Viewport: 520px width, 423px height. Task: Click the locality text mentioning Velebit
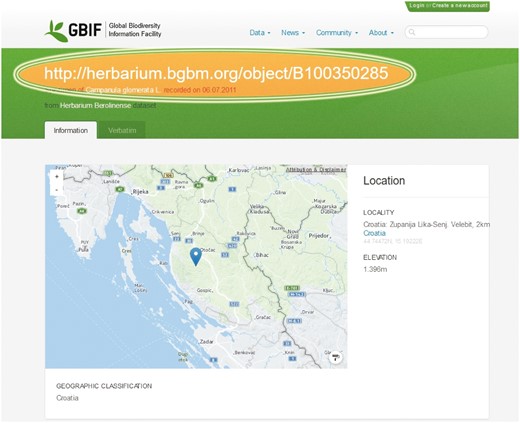426,224
